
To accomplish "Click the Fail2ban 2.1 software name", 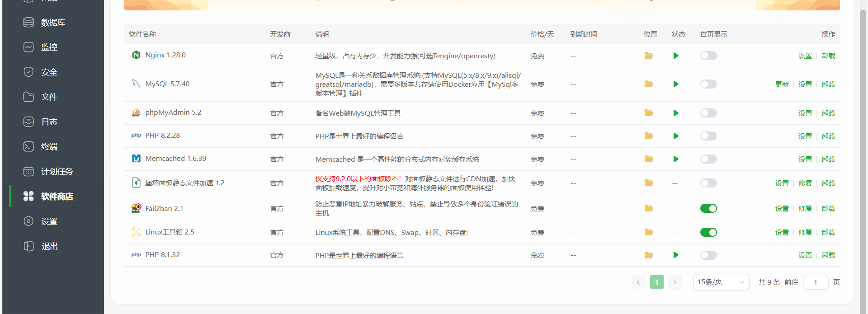I will click(164, 208).
